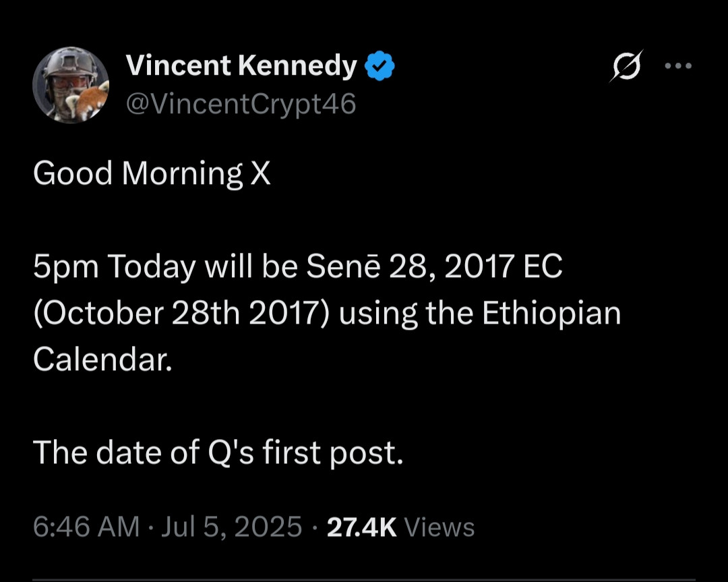Screen dimensions: 728x582
Task: Click the blue verified checkmark badge
Action: 380,66
